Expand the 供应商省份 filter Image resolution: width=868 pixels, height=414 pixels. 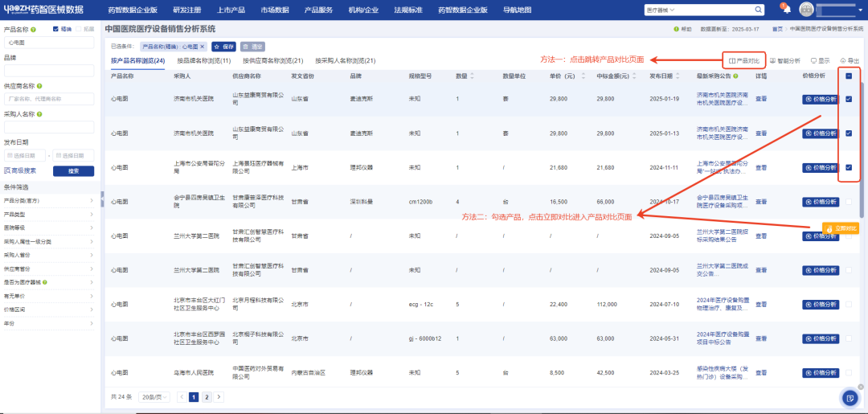(x=49, y=268)
